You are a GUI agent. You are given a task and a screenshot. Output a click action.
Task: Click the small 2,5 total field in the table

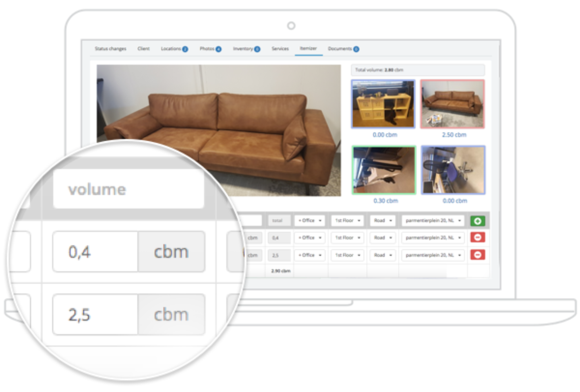[x=279, y=255]
